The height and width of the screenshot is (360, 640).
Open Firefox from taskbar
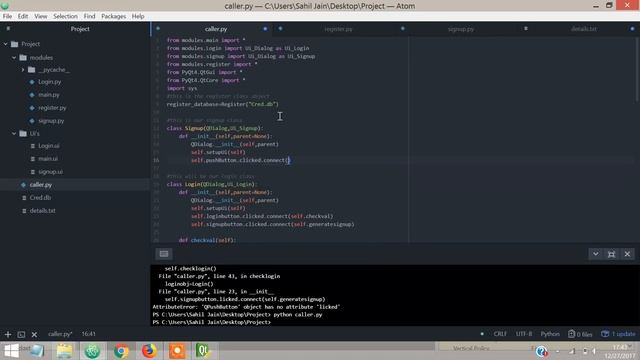click(149, 351)
